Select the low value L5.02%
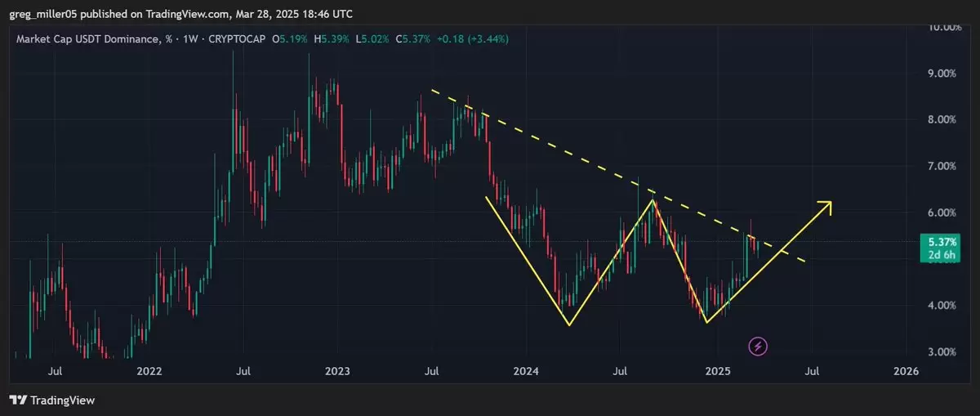Image resolution: width=980 pixels, height=416 pixels. click(374, 38)
